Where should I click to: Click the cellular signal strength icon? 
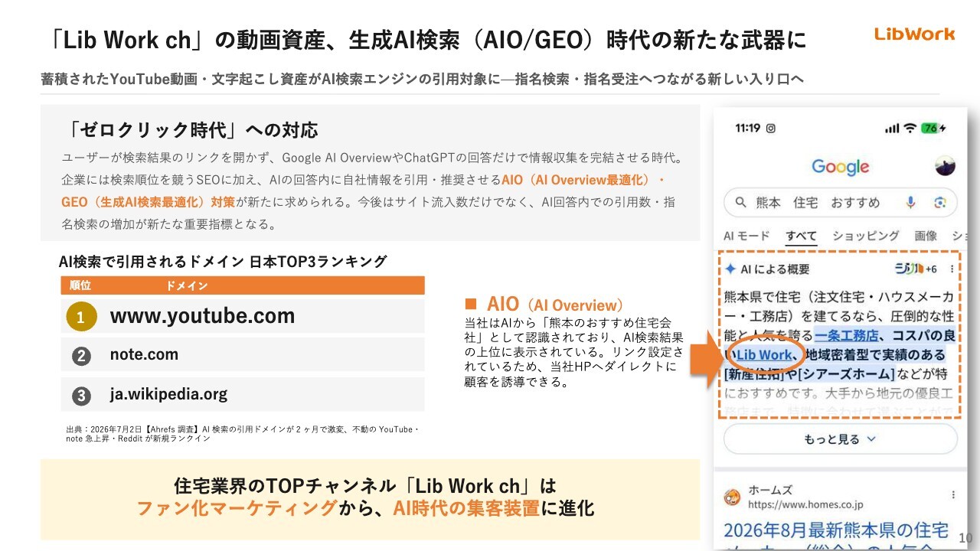[x=891, y=129]
